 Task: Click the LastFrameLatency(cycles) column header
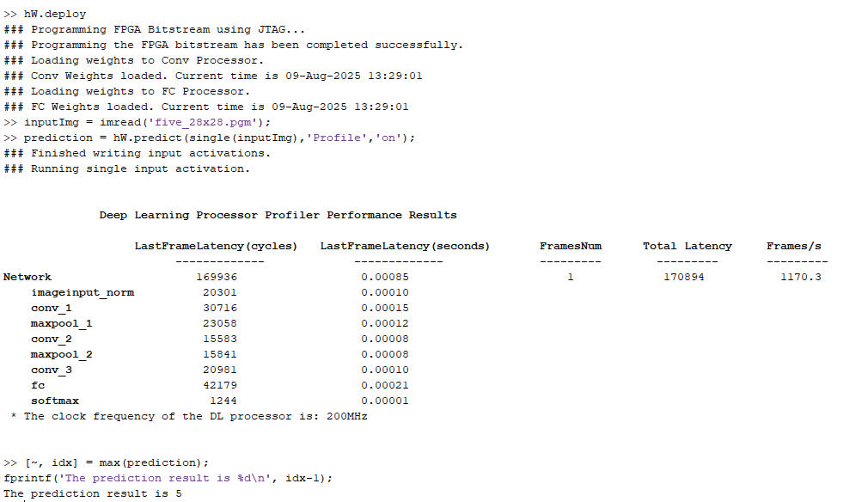(x=216, y=246)
